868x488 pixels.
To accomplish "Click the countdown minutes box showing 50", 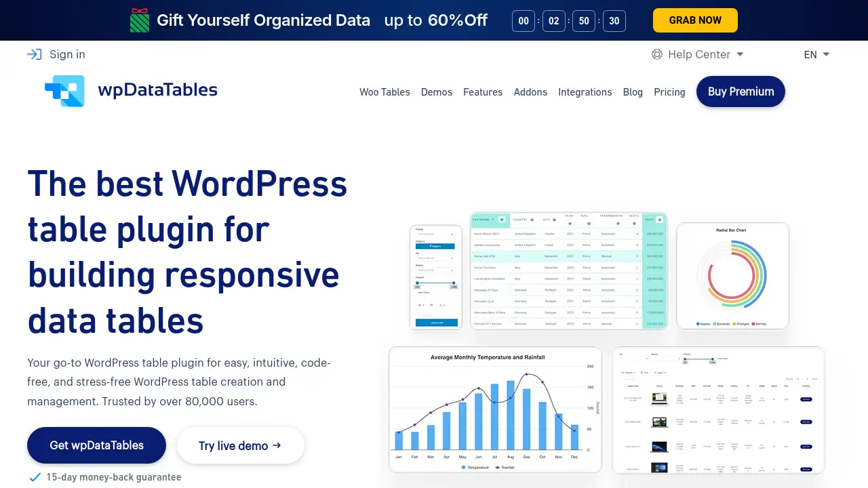I will coord(584,20).
